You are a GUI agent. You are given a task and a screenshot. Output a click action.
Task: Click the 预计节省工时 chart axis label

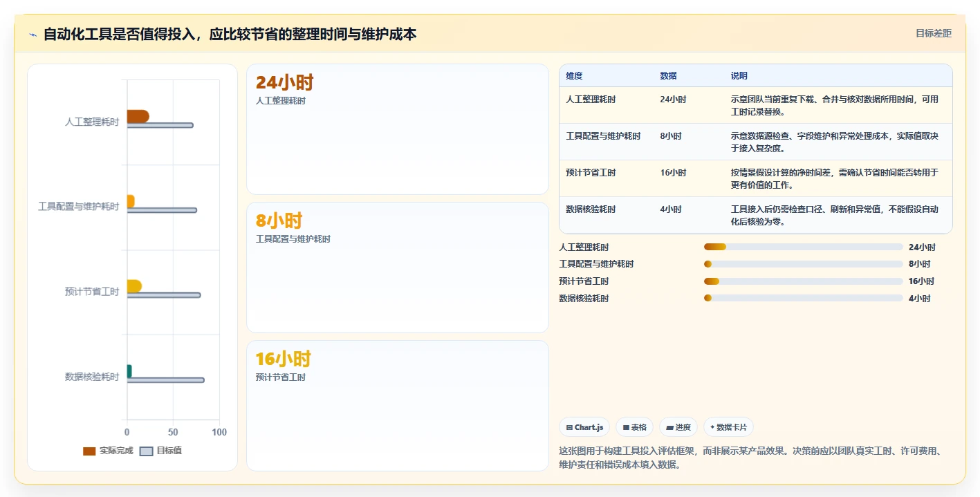[x=92, y=292]
